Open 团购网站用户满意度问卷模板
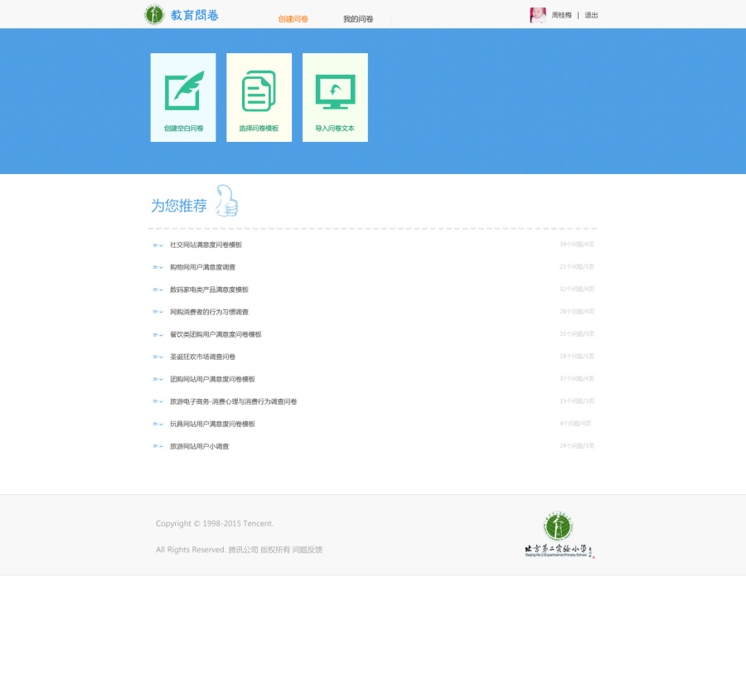The width and height of the screenshot is (746, 700). coord(213,379)
